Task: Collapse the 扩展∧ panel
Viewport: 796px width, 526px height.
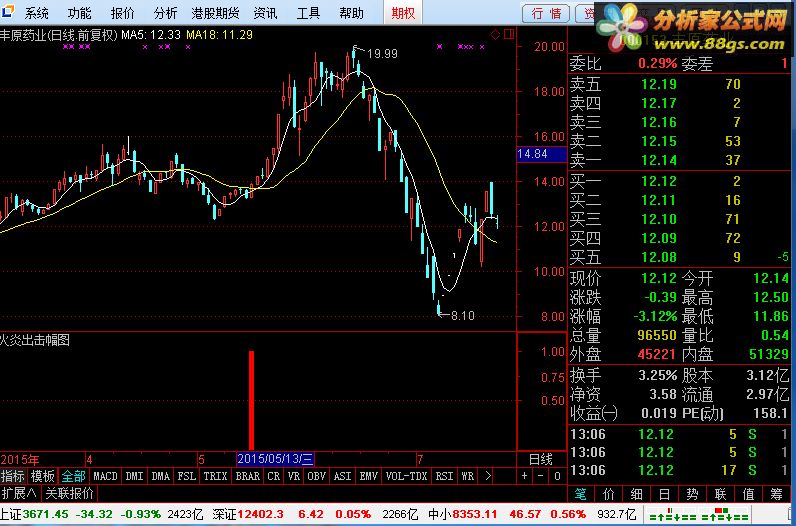Action: coord(19,493)
